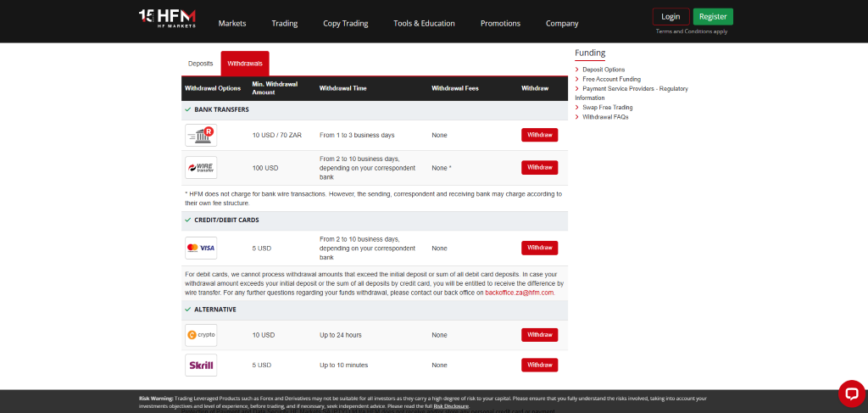Click the Wire transfer logo

201,168
